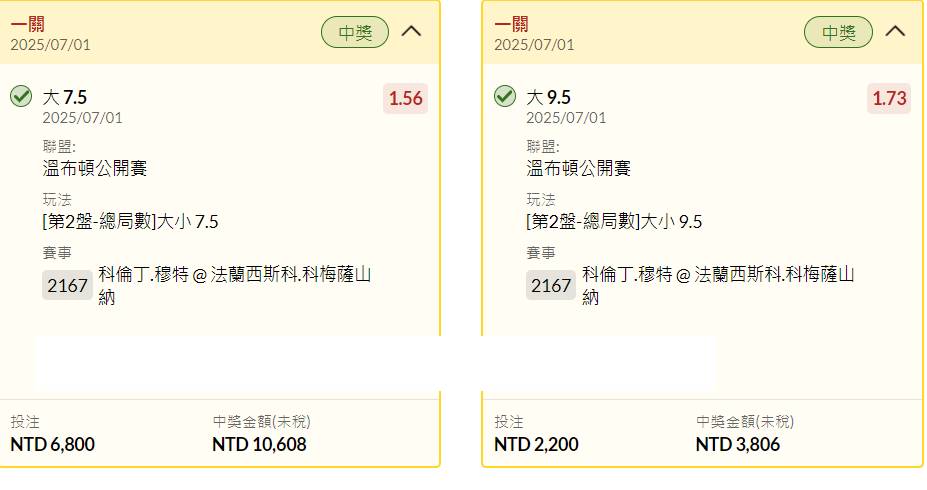Click match code 2167 in left card
Screen dimensions: 927x490
coord(67,285)
